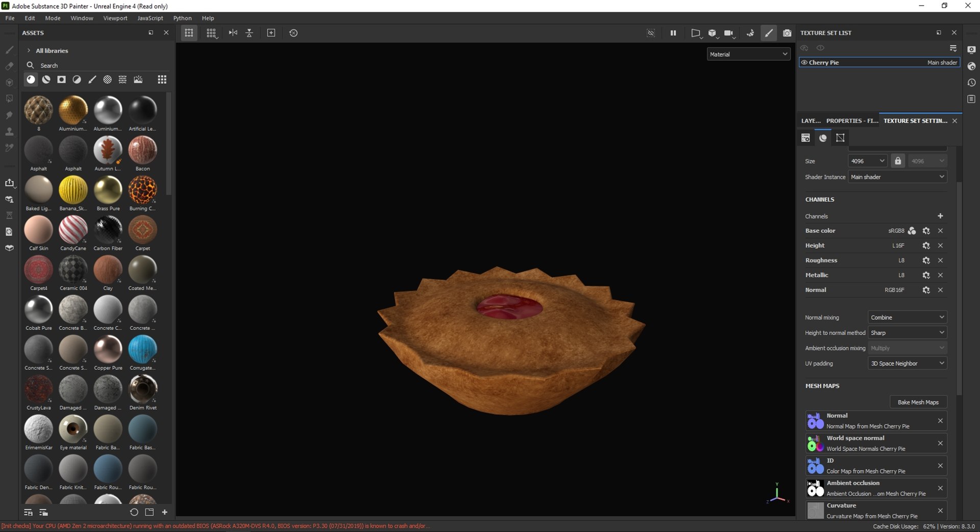Open the Export textures icon in left toolbar
The height and width of the screenshot is (532, 980).
(9, 183)
